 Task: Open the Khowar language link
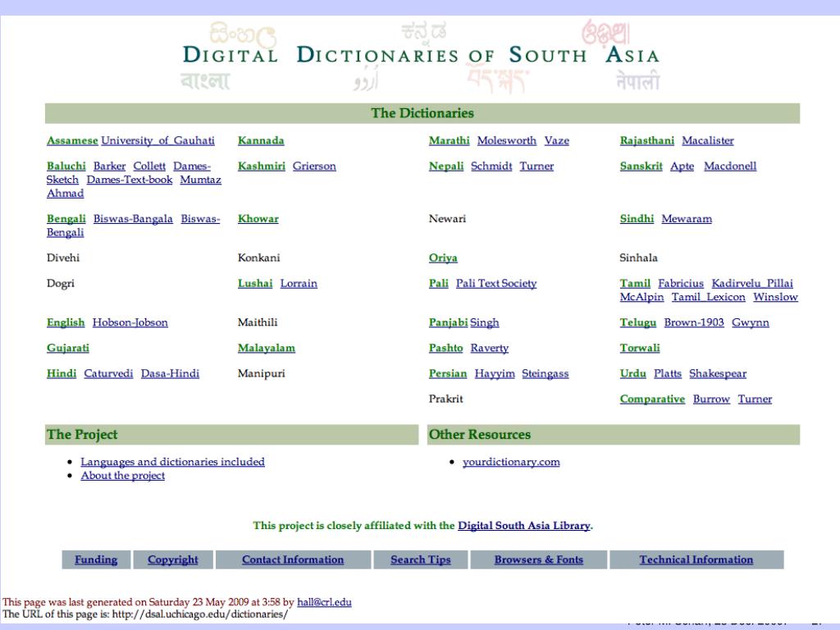258,218
